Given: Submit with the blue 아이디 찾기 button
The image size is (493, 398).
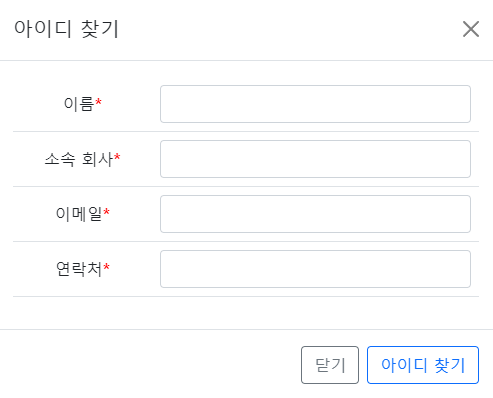Looking at the screenshot, I should click(x=423, y=365).
